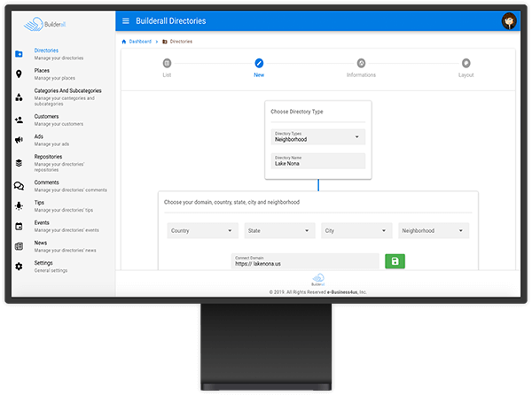Viewport: 532px width, 395px height.
Task: Open the Comments speech bubble icon
Action: click(x=20, y=186)
